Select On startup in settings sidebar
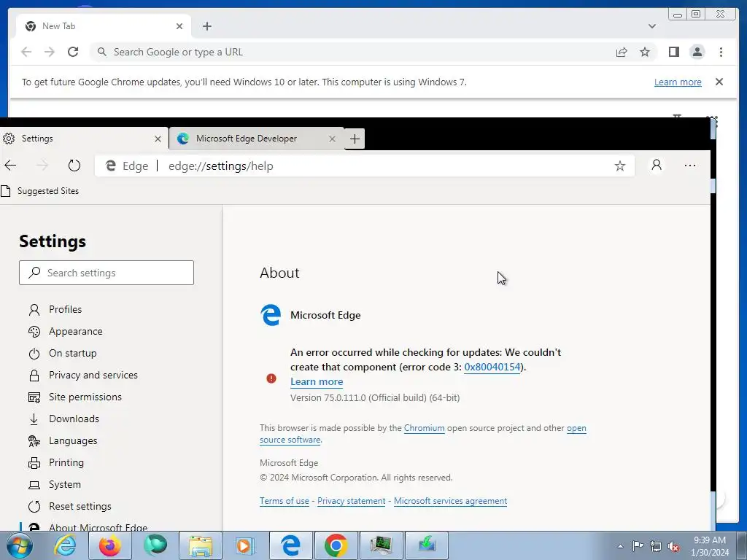The width and height of the screenshot is (747, 560). pos(72,354)
